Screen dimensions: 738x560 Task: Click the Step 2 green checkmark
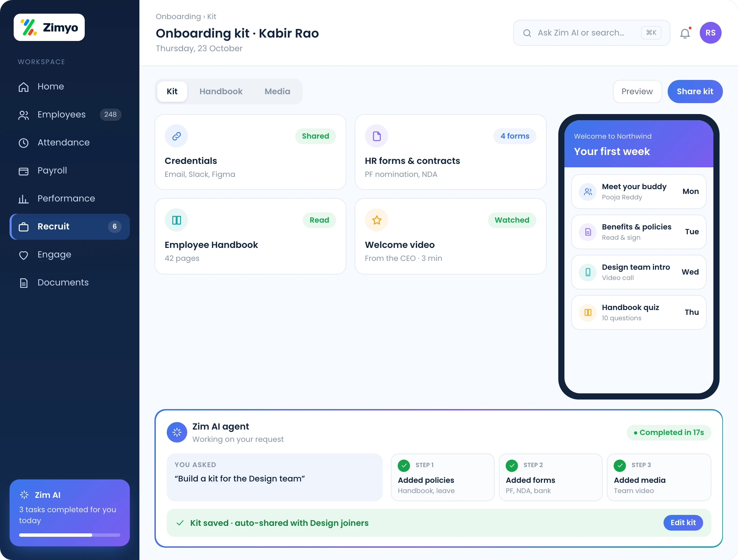tap(512, 465)
